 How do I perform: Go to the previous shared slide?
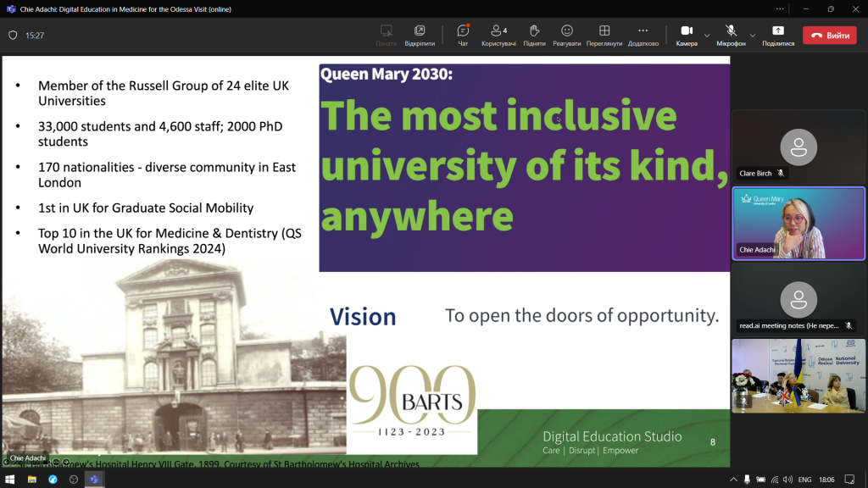[x=6, y=462]
